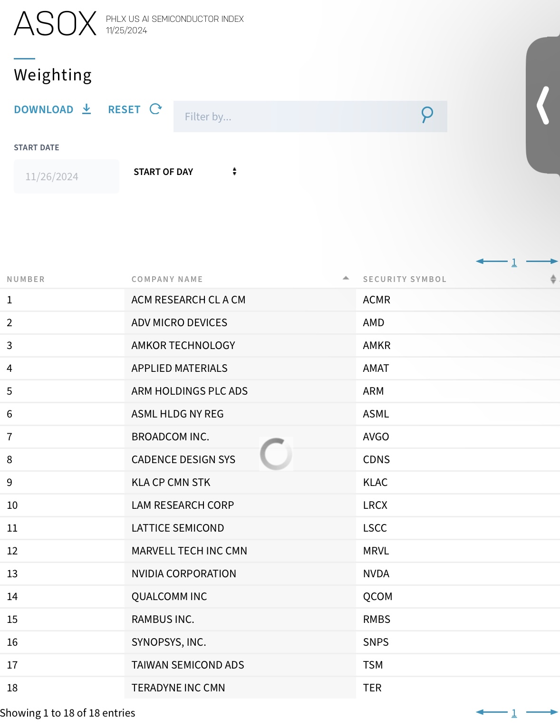The height and width of the screenshot is (728, 560).
Task: Click the AMAT symbol cell
Action: coord(458,368)
